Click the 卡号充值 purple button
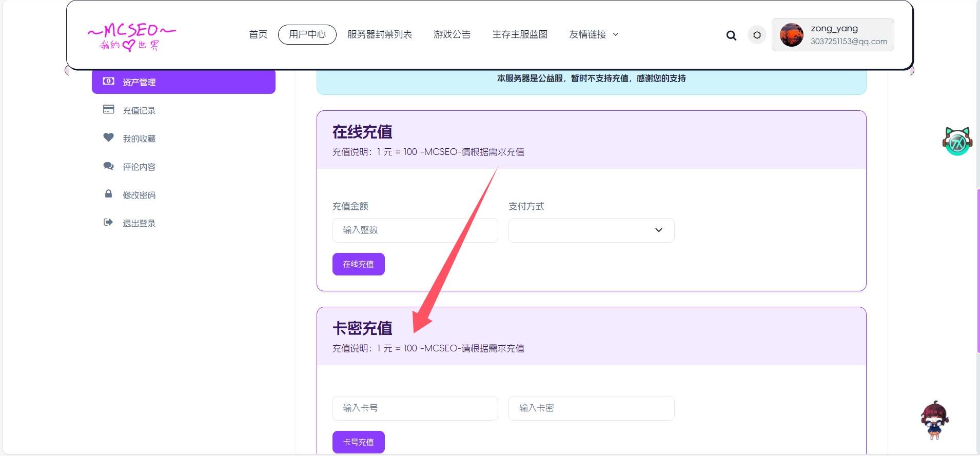The height and width of the screenshot is (456, 980). point(358,442)
